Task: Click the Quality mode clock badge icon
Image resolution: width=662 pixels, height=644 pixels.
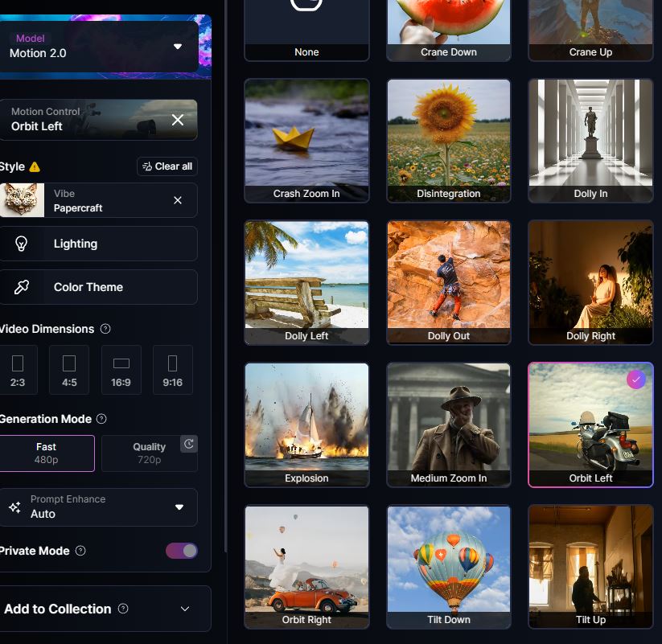Action: pos(188,444)
